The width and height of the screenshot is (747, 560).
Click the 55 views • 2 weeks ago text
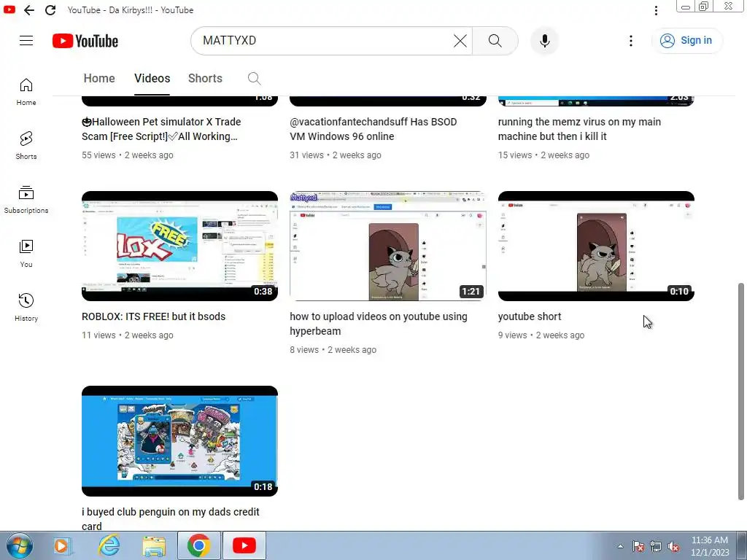pos(127,155)
